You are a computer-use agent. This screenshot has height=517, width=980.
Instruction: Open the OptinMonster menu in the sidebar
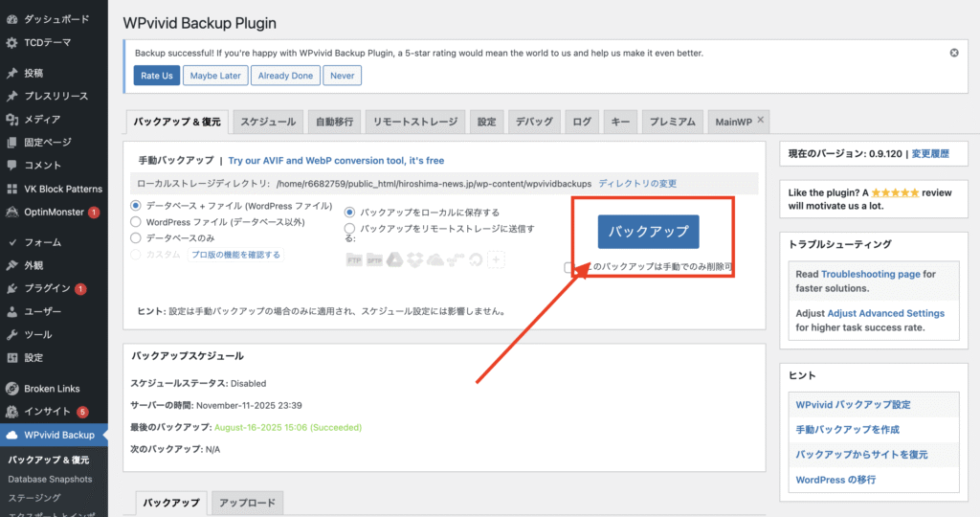(57, 212)
